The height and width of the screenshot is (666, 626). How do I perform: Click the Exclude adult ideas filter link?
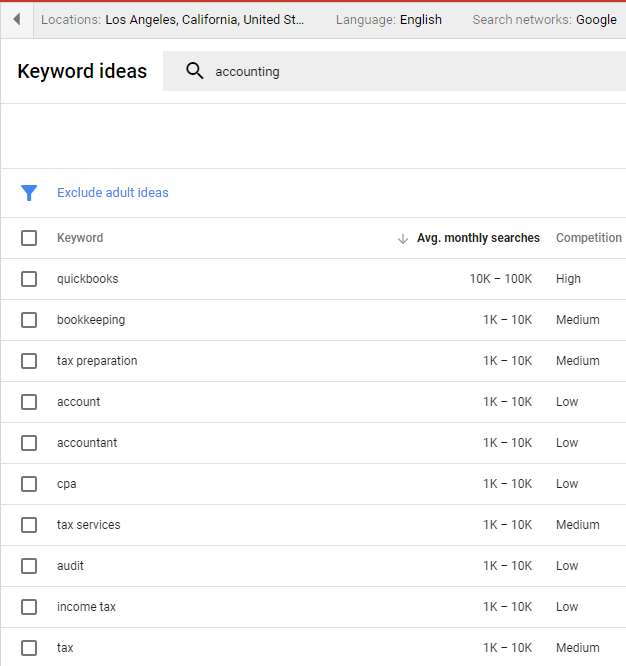(113, 193)
